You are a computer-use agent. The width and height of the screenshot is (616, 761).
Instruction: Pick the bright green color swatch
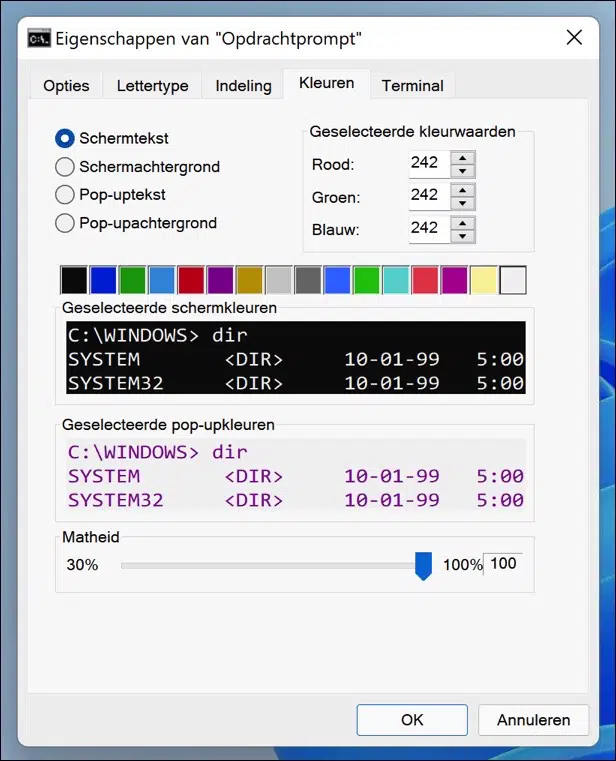(x=366, y=280)
